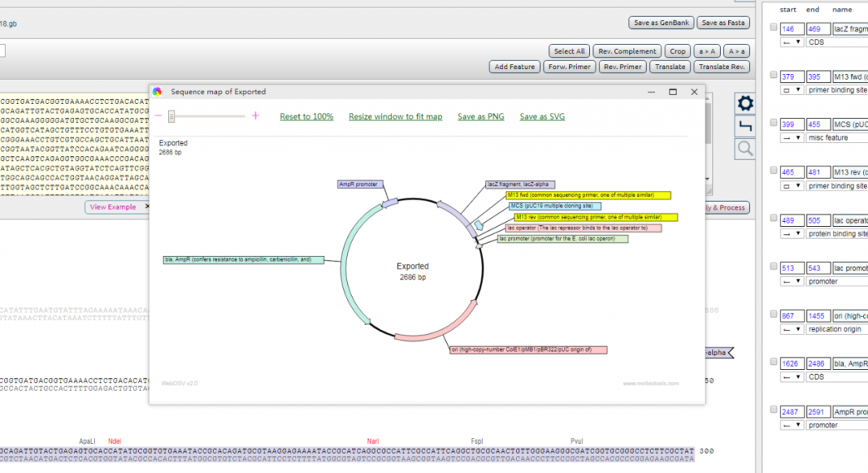Tick the MCS feature row checkbox

pos(773,123)
